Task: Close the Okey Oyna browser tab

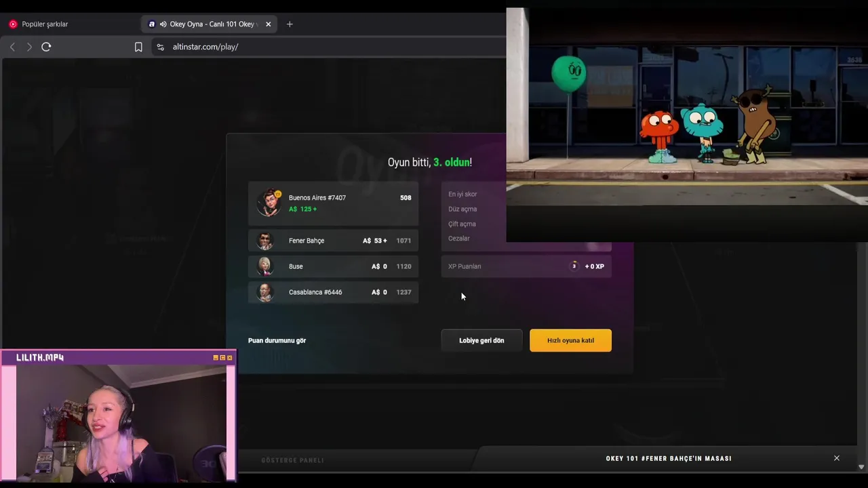Action: (268, 24)
